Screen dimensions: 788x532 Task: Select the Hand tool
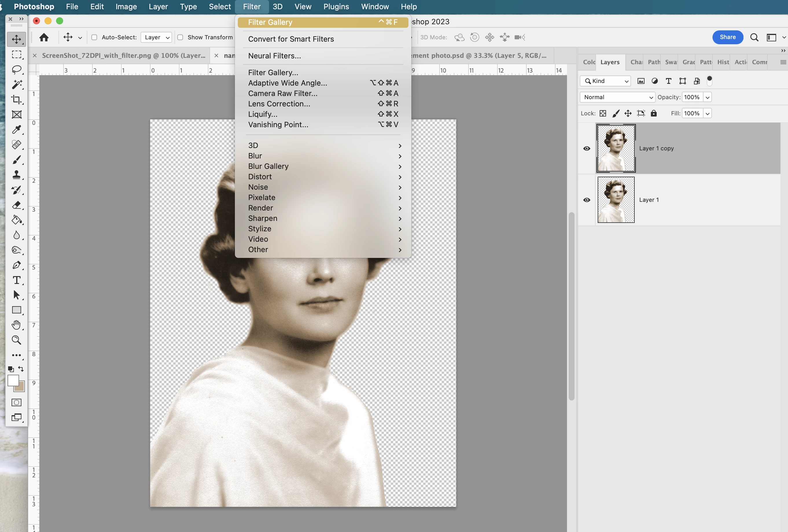coord(16,325)
